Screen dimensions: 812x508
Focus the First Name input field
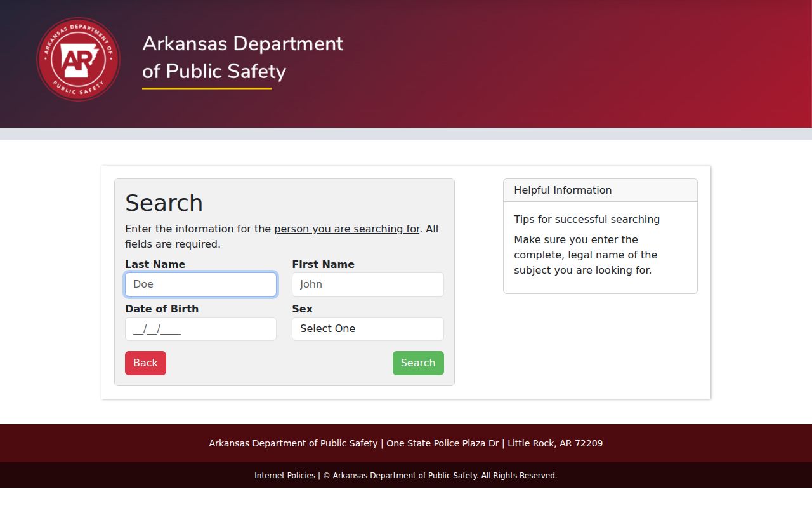pos(368,284)
